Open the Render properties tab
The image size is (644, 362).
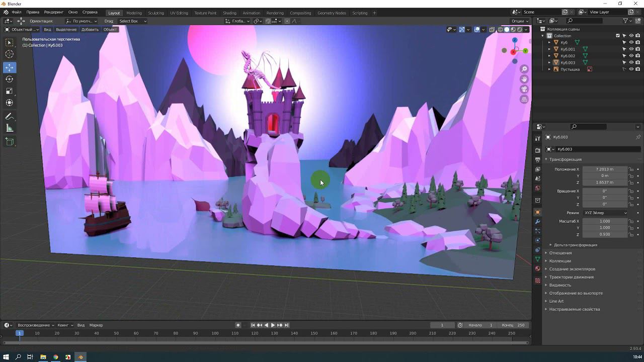click(x=537, y=150)
